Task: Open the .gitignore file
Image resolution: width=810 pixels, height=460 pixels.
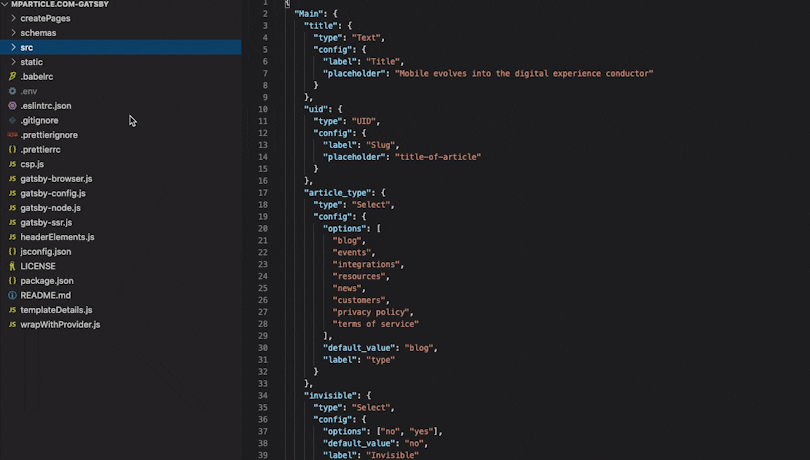Action: point(39,120)
